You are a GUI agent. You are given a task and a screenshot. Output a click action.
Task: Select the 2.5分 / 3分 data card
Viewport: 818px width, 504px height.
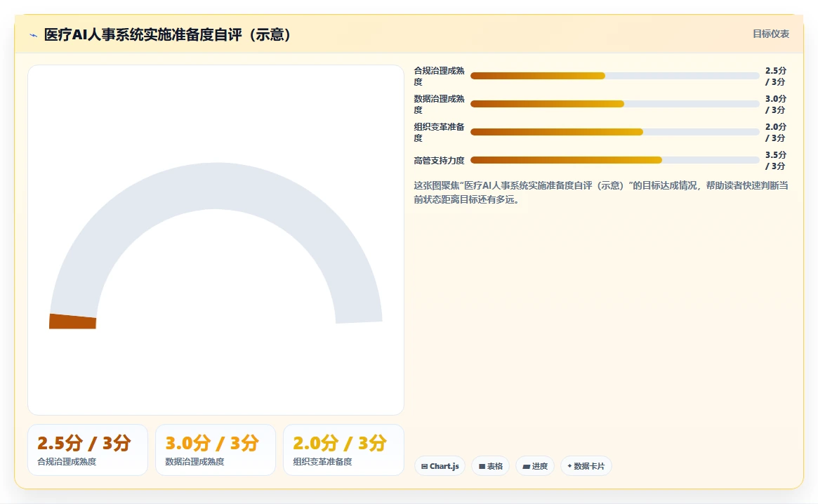[x=88, y=450]
